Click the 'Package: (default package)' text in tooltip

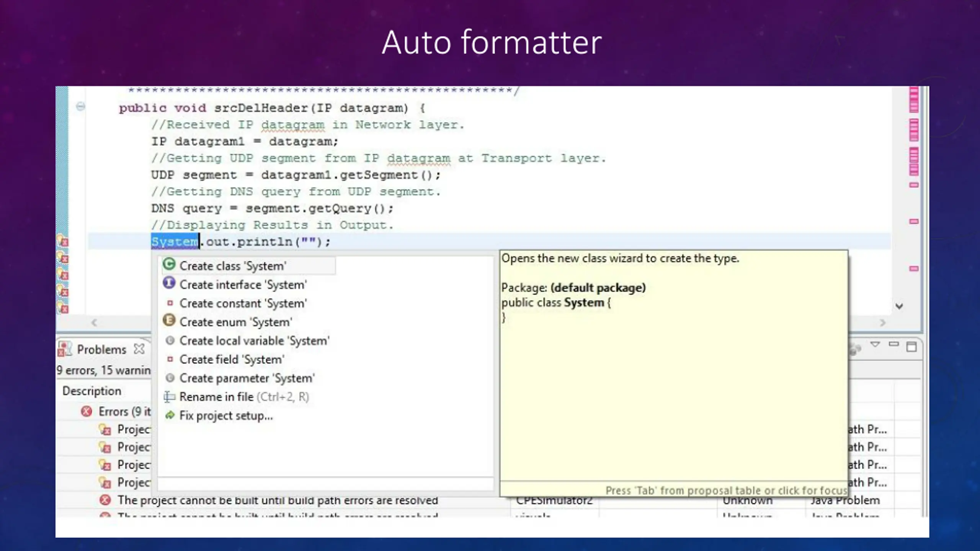[x=573, y=288]
